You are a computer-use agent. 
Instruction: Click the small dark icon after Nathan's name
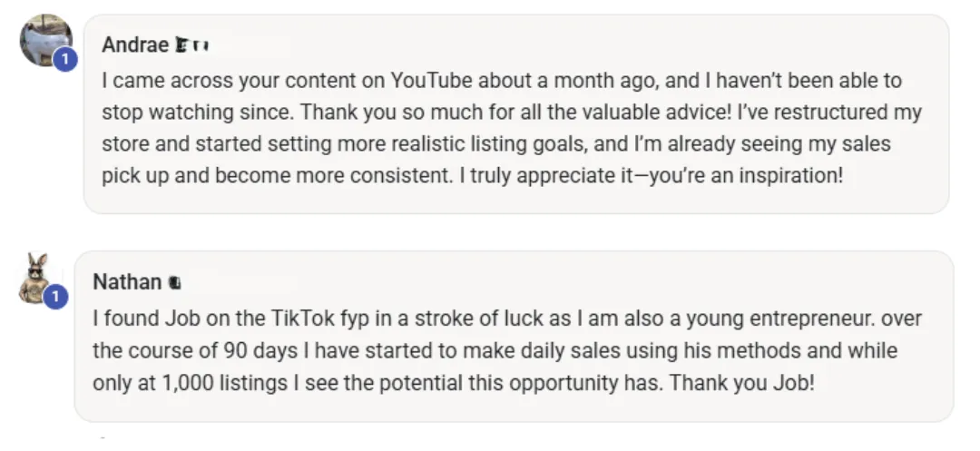pos(175,283)
